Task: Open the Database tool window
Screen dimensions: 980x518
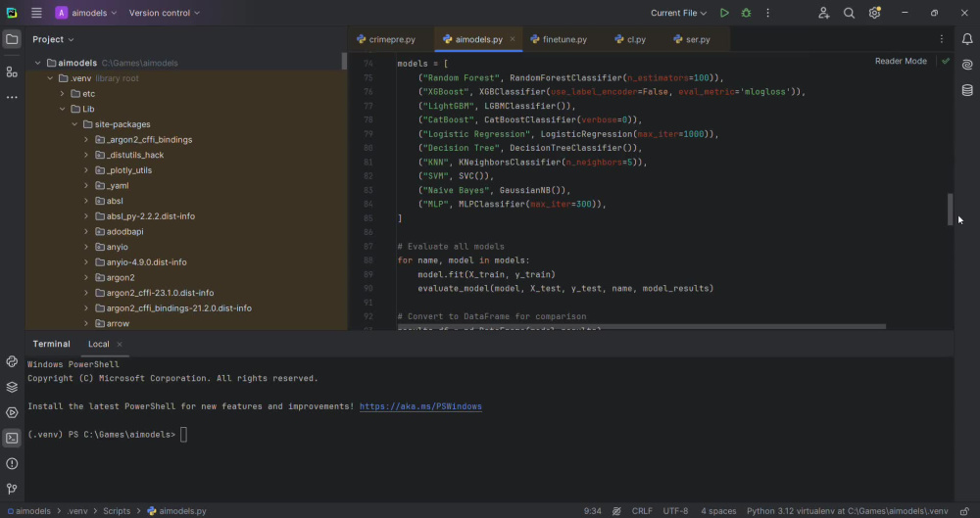Action: [967, 91]
